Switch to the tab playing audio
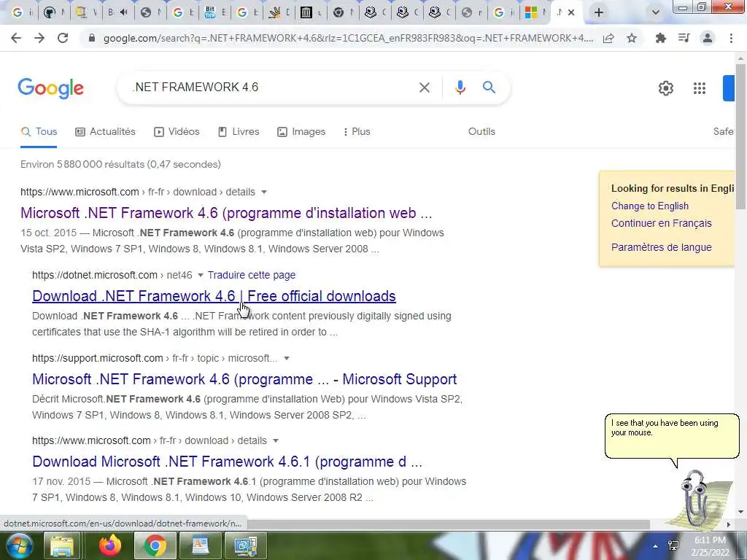Image resolution: width=747 pixels, height=560 pixels. 117,13
